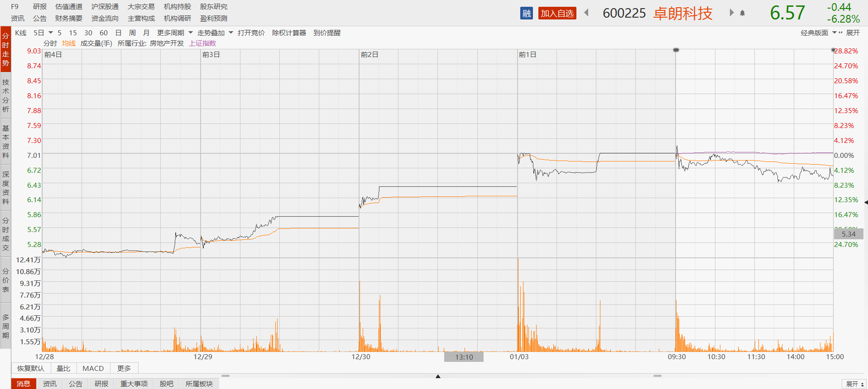Toggle the MACD indicator

[93, 369]
